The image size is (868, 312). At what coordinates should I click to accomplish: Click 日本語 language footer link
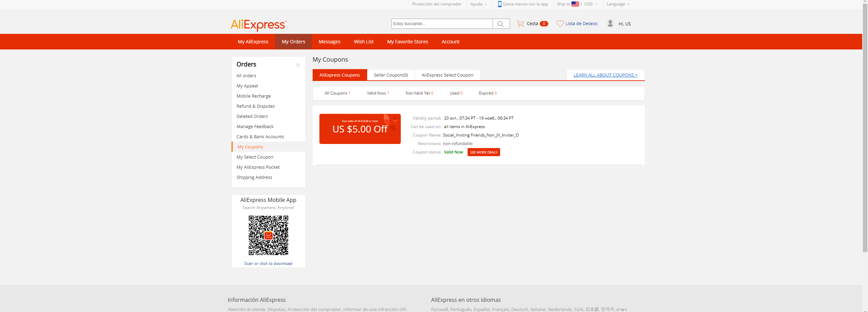tap(592, 309)
